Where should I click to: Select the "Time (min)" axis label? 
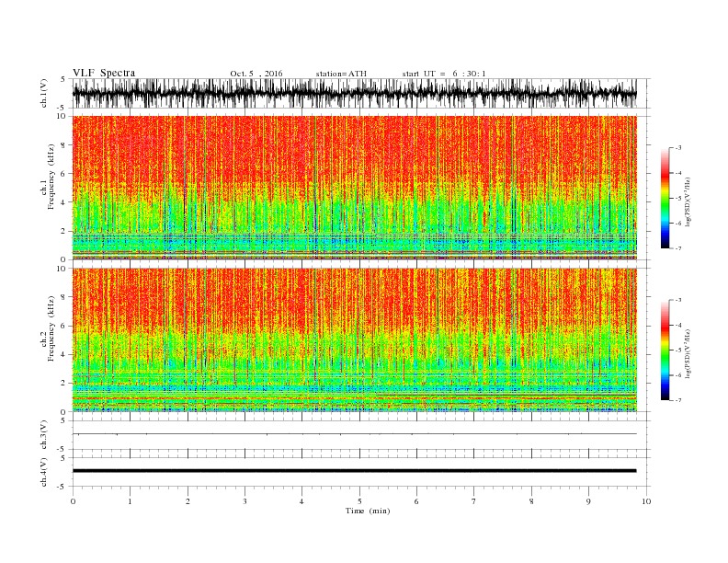(x=368, y=511)
